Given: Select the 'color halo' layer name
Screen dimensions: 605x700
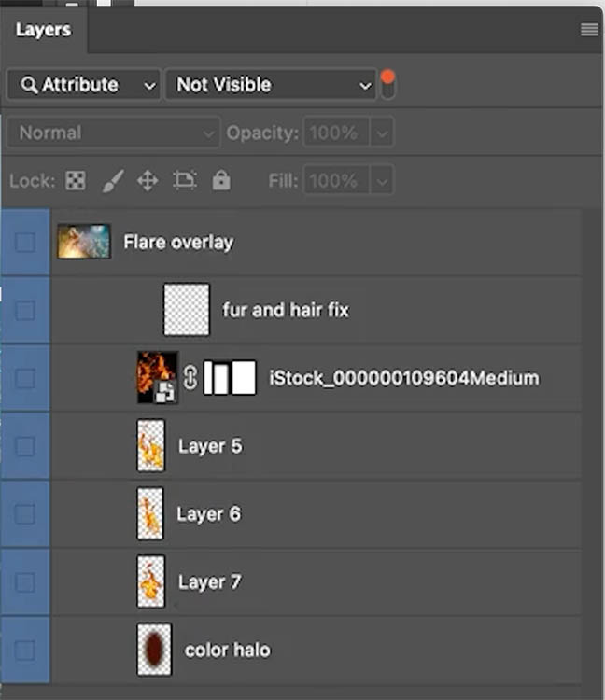Looking at the screenshot, I should pos(228,650).
